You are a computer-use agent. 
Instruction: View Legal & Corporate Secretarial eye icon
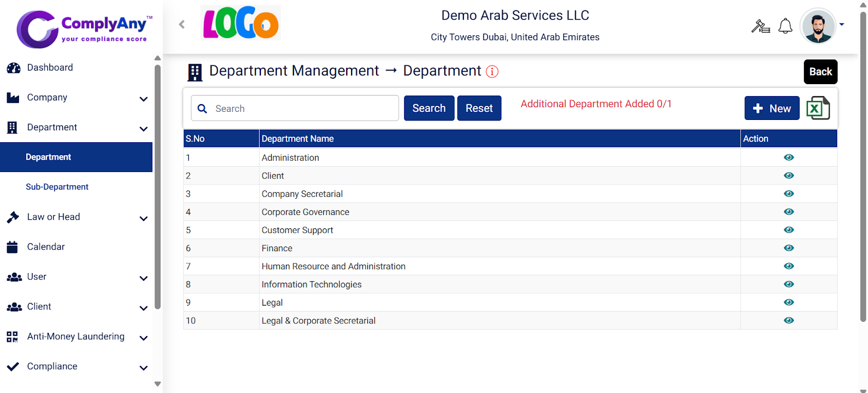click(x=789, y=320)
